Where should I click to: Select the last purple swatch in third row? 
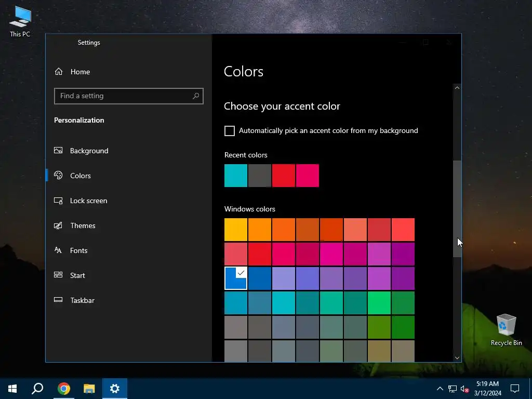[x=403, y=278]
